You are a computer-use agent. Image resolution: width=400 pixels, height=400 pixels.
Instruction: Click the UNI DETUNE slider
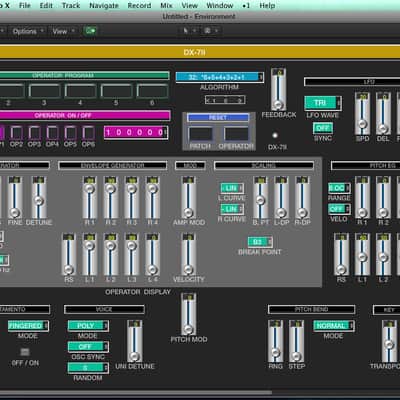click(134, 341)
